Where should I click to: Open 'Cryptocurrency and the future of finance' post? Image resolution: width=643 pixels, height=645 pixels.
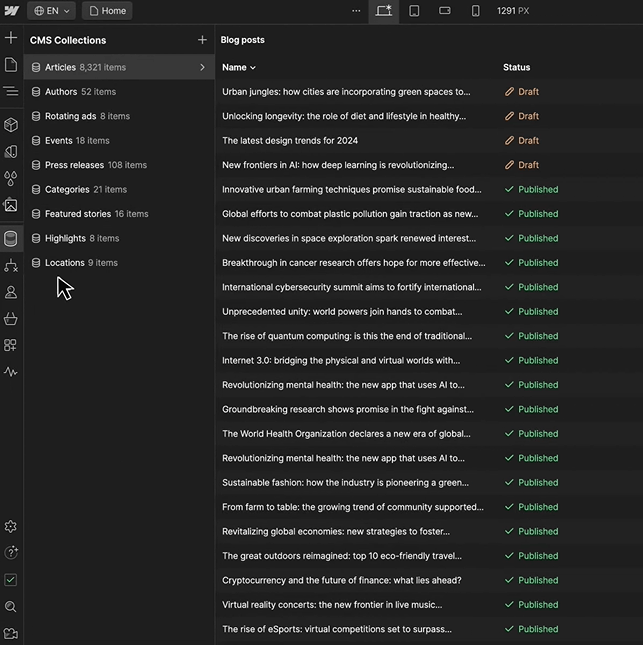342,580
